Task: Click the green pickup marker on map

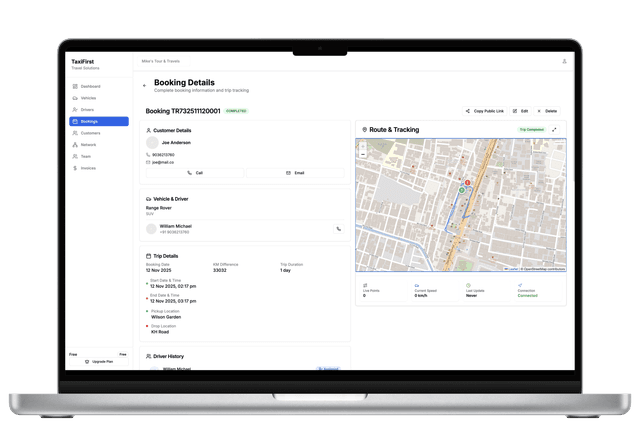Action: tap(461, 189)
